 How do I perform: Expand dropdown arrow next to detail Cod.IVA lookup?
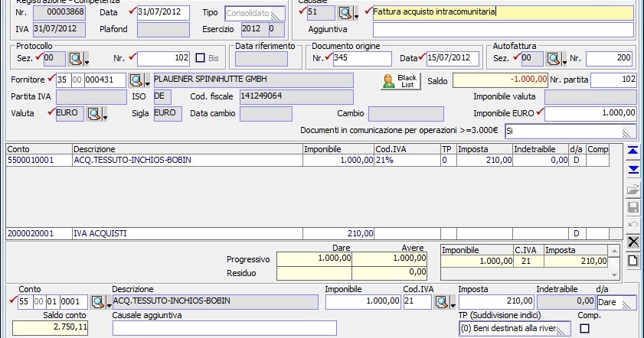coord(453,306)
